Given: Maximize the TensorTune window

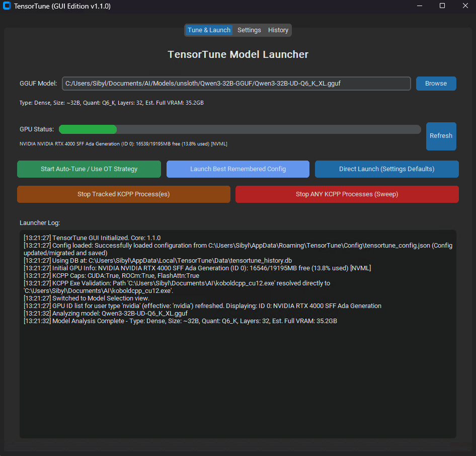Looking at the screenshot, I should [442, 6].
